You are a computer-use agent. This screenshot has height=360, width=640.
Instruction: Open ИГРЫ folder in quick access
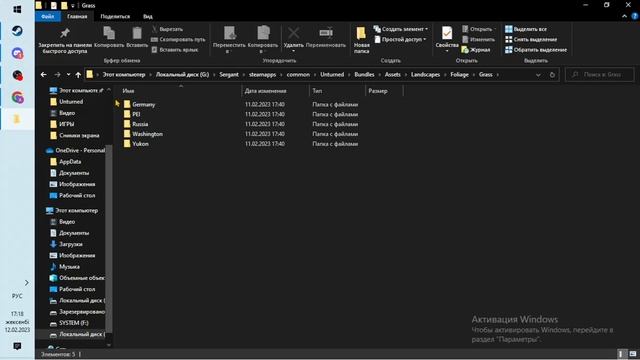(67, 124)
